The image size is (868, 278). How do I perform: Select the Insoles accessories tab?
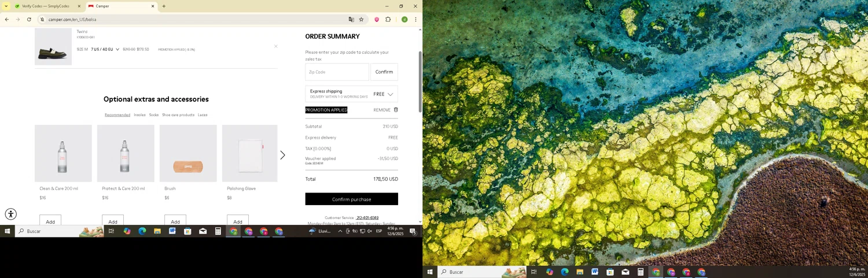(139, 115)
